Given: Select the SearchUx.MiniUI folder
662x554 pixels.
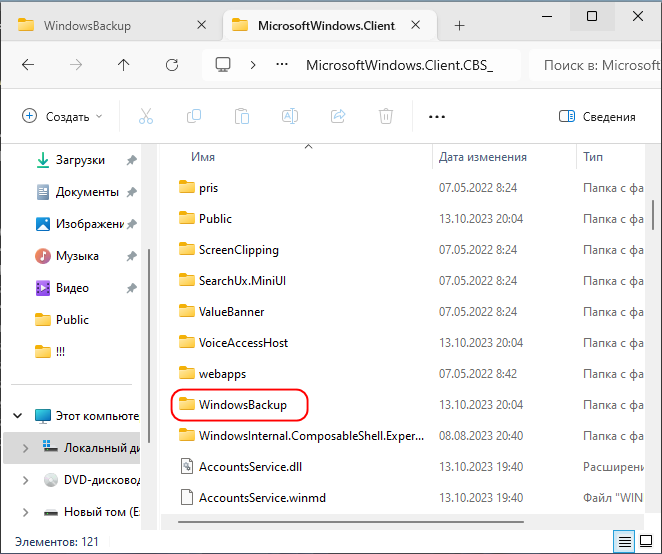Looking at the screenshot, I should 232,281.
